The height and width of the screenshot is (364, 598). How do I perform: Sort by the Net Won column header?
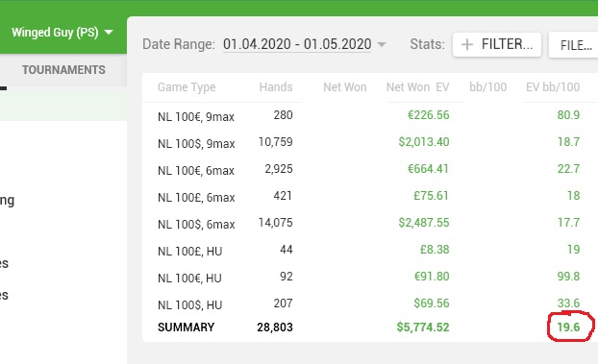345,87
